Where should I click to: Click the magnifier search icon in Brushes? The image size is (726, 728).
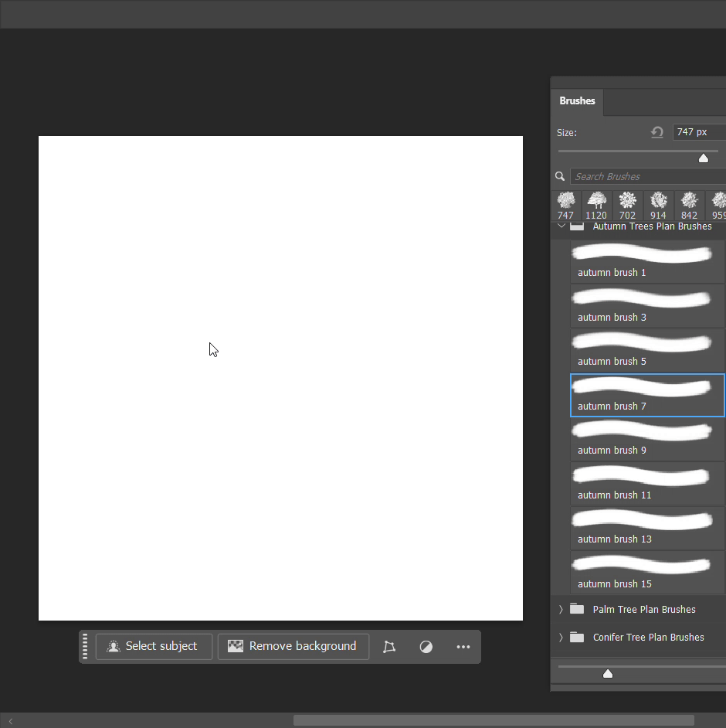pos(561,176)
